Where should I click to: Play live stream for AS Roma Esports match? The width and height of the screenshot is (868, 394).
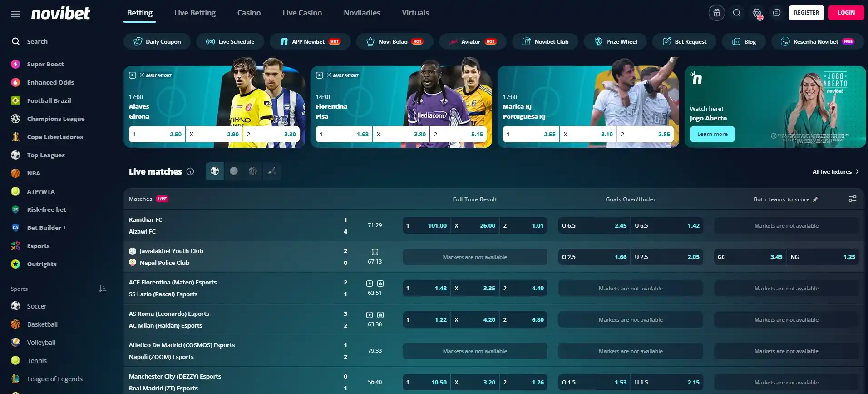coord(370,315)
